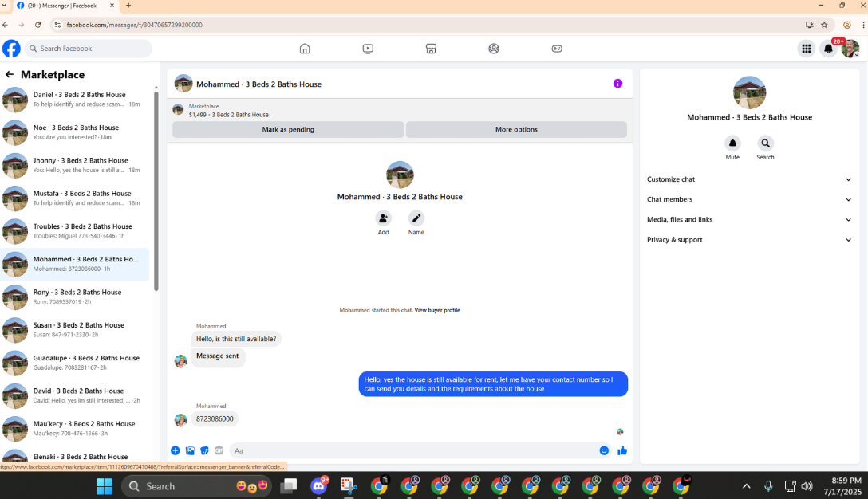Screen dimensions: 868x499
Task: Open the Mustafa conversation in the list
Action: point(75,198)
